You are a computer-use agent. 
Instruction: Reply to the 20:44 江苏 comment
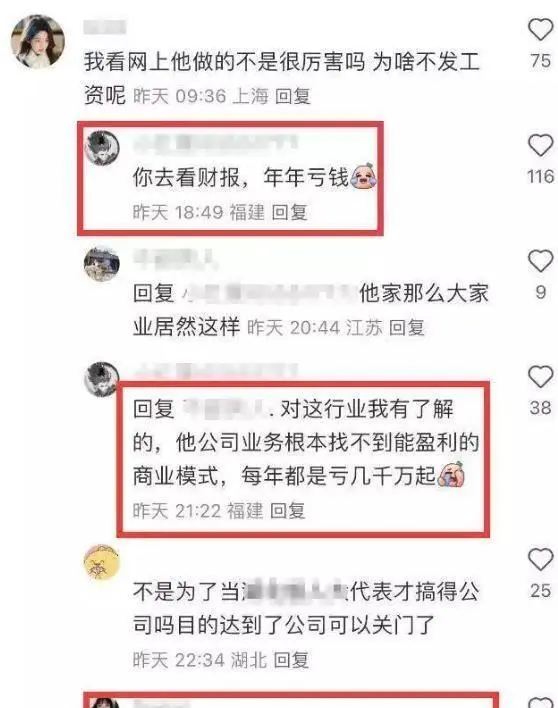pos(407,328)
